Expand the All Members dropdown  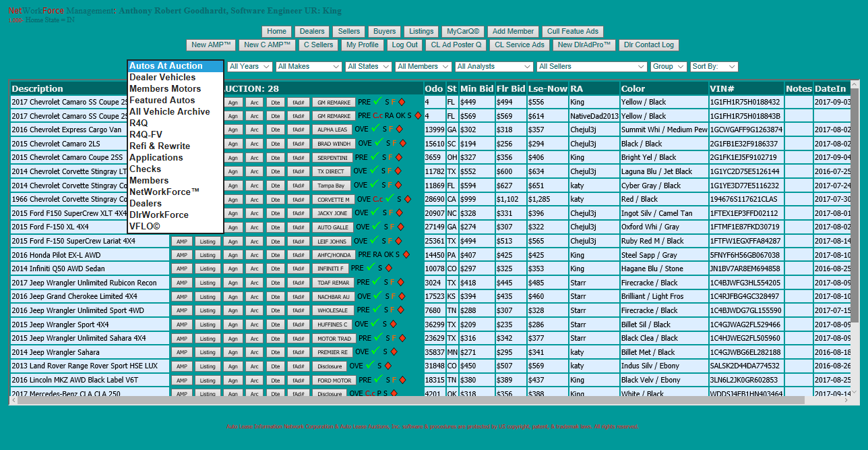pos(423,67)
